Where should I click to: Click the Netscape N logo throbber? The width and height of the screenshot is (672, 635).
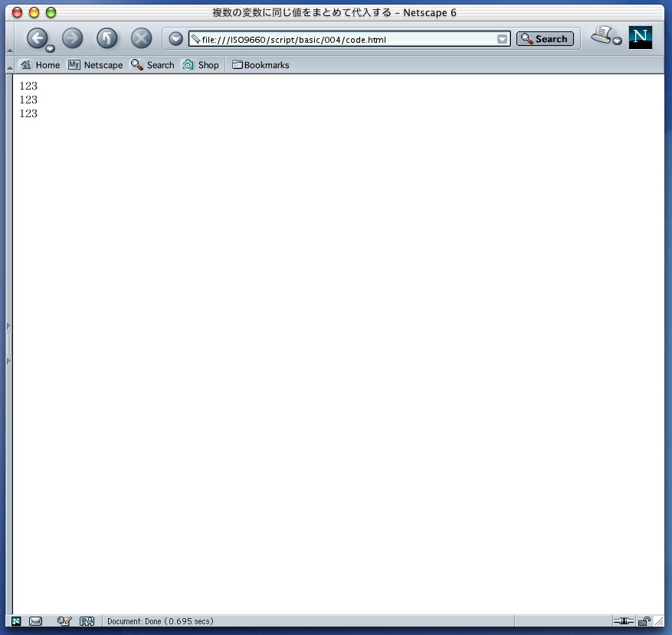[x=641, y=38]
